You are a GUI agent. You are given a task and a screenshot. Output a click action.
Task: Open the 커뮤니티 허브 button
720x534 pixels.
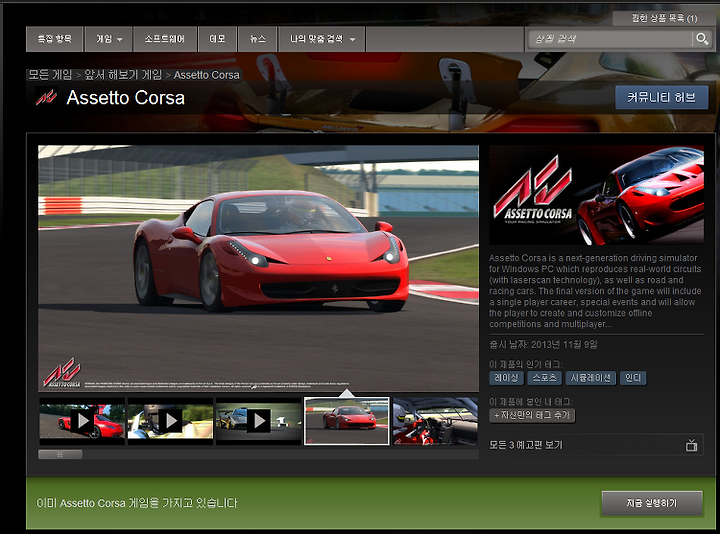click(x=662, y=97)
